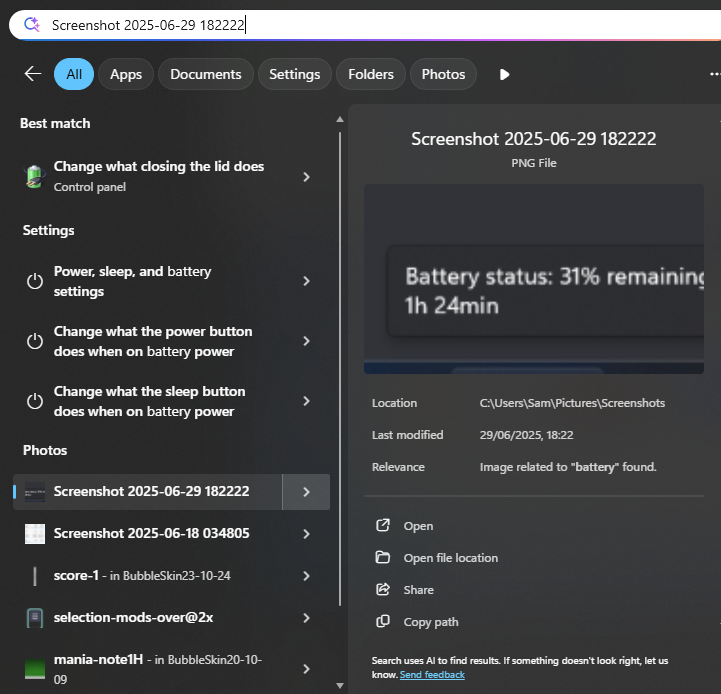Click power icon beside sleep button setting
This screenshot has height=694, width=721.
click(34, 401)
